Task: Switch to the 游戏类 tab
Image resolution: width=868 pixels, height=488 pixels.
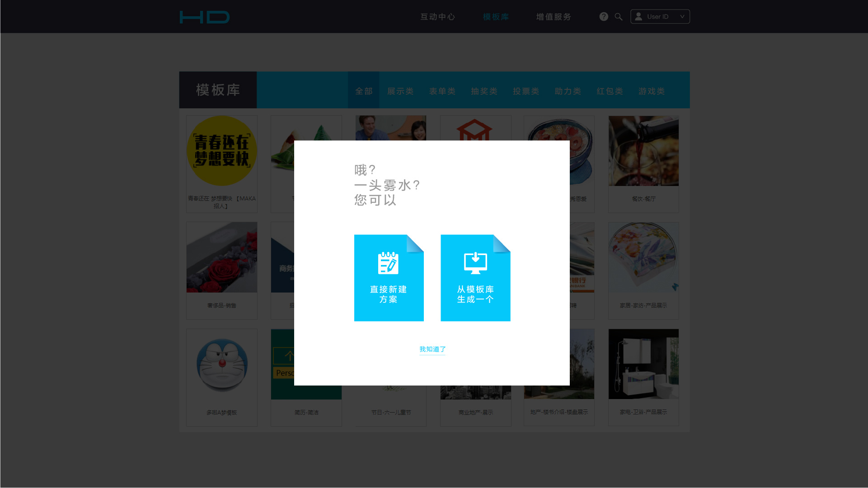Action: pos(652,91)
